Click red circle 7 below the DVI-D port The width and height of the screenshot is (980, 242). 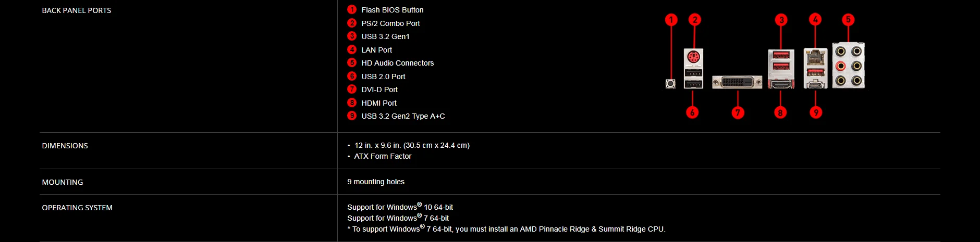pos(738,112)
